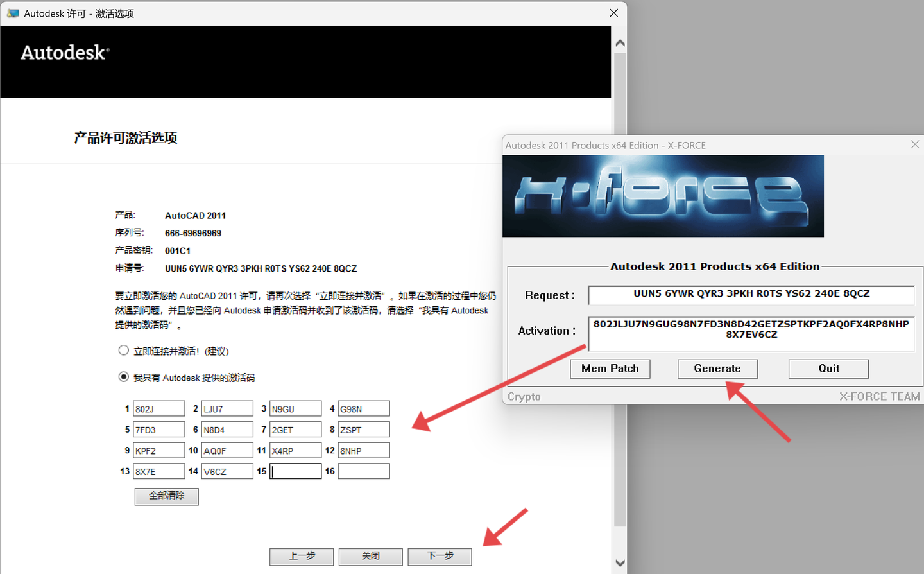Click activation code field 7 containing 2GET
This screenshot has width=924, height=574.
pos(295,430)
